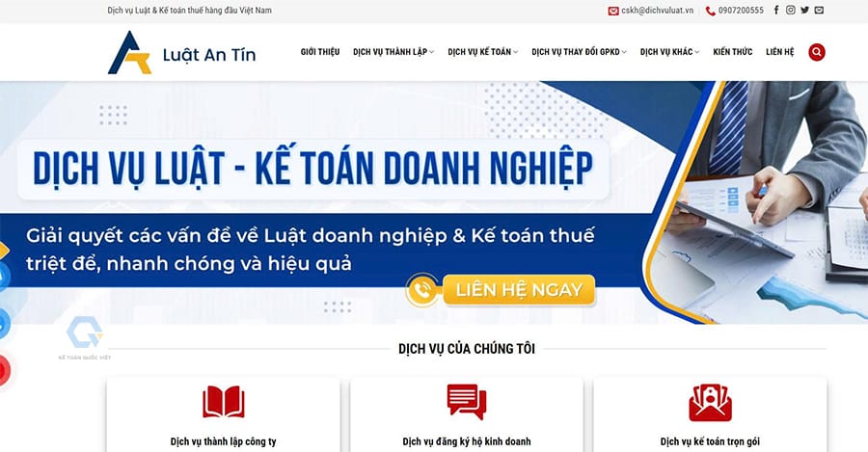
Task: Go to the Giới thiệu page
Action: click(x=320, y=52)
